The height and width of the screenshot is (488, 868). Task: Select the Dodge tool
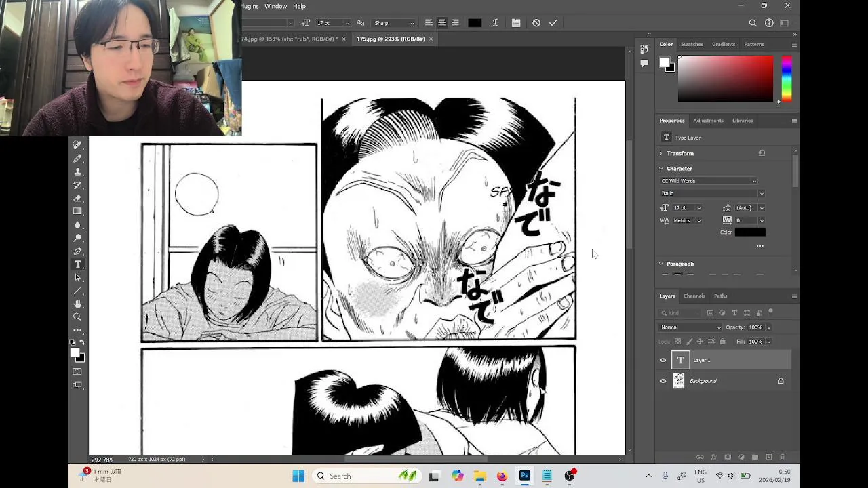pyautogui.click(x=77, y=238)
